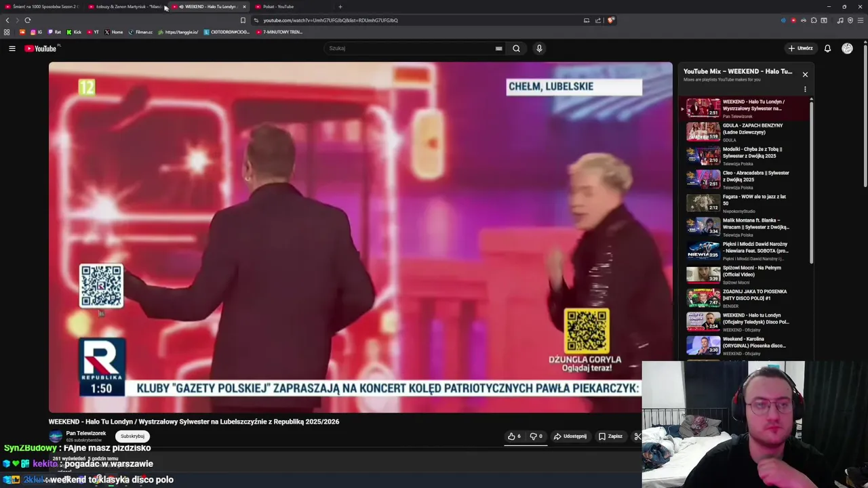
Task: Bookmark this page with bookmark icon
Action: [x=243, y=20]
